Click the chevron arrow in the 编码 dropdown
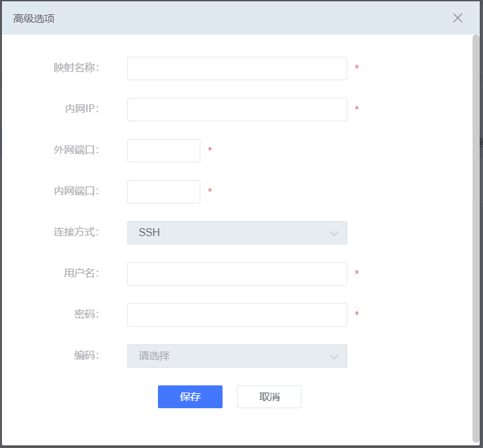The image size is (483, 448). 334,357
